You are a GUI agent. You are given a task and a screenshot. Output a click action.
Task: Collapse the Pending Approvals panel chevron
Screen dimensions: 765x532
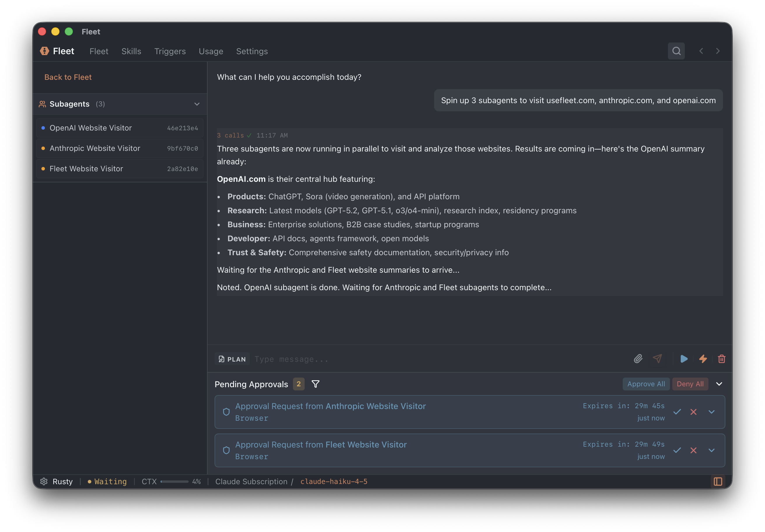point(719,384)
